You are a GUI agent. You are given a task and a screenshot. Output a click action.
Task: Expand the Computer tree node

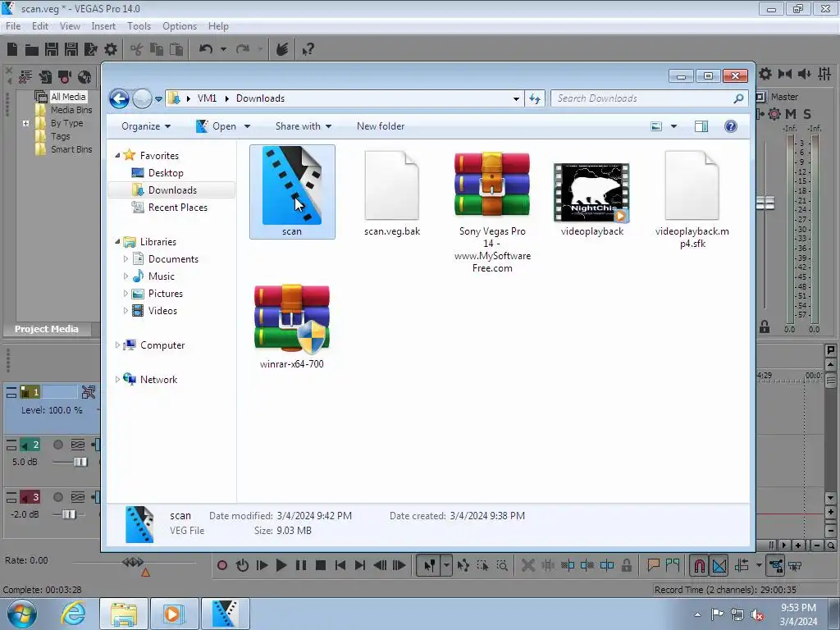pos(117,345)
